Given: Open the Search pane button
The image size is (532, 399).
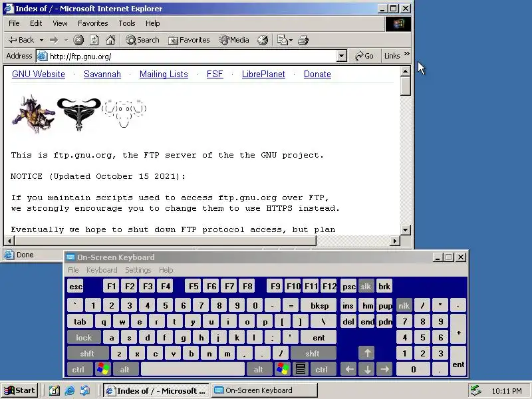Looking at the screenshot, I should [142, 40].
